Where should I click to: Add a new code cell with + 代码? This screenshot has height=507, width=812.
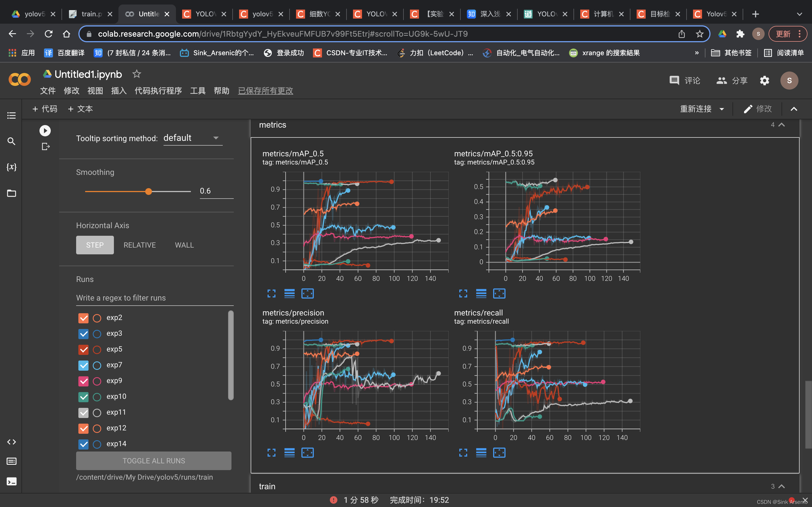45,109
